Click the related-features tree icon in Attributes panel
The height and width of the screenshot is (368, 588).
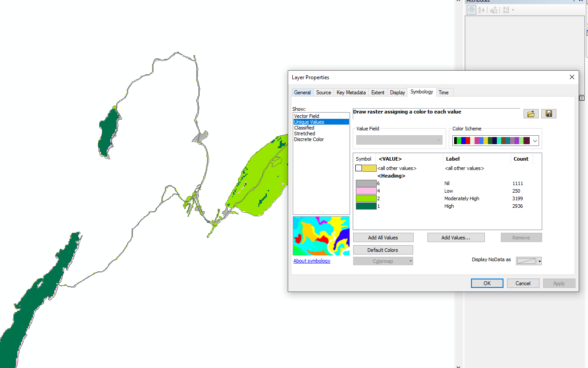click(494, 10)
